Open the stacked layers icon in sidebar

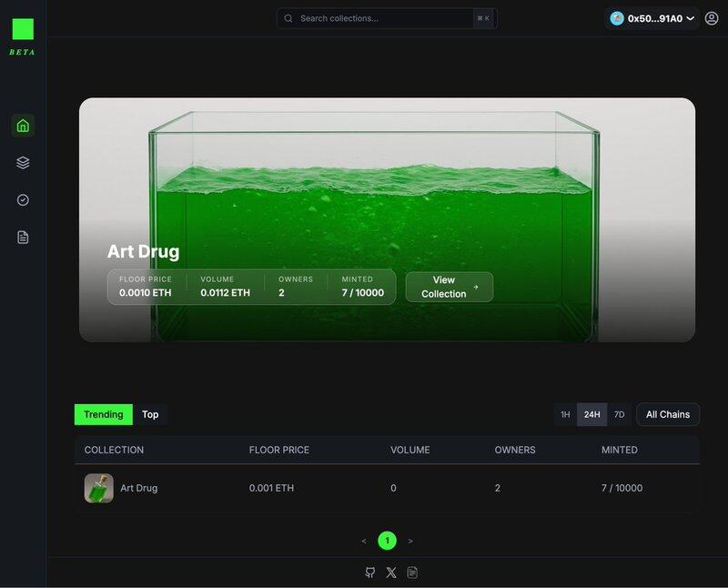click(x=23, y=163)
